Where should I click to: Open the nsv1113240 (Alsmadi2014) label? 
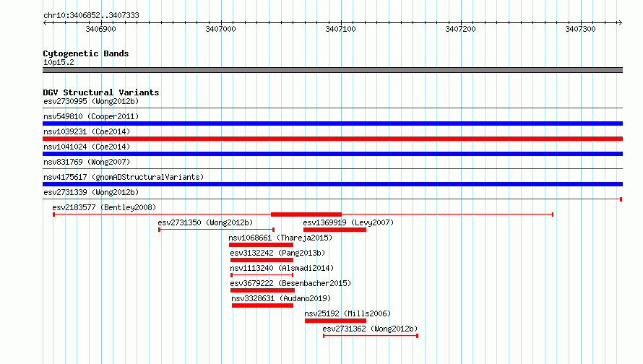(x=282, y=268)
